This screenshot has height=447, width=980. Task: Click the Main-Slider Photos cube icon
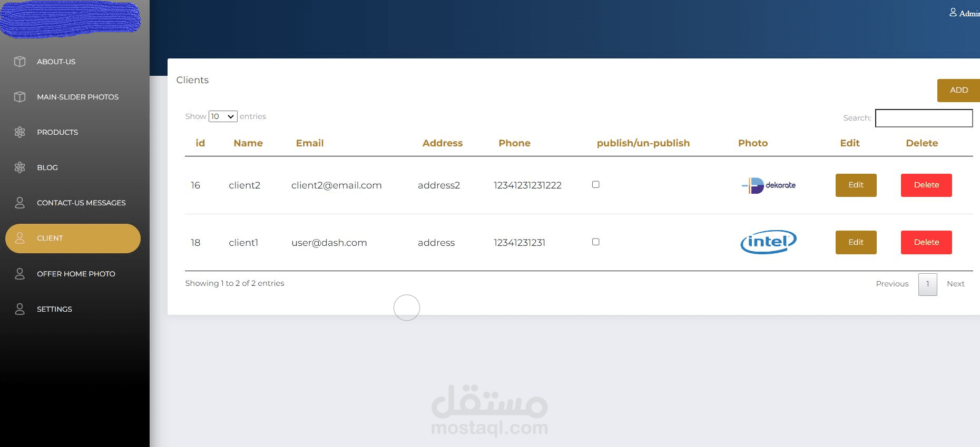[20, 97]
